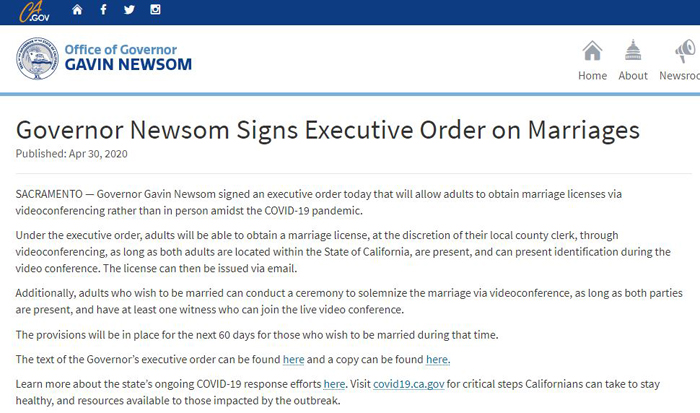700x413 pixels.
Task: Open the executive order text 'here' link
Action: point(293,359)
